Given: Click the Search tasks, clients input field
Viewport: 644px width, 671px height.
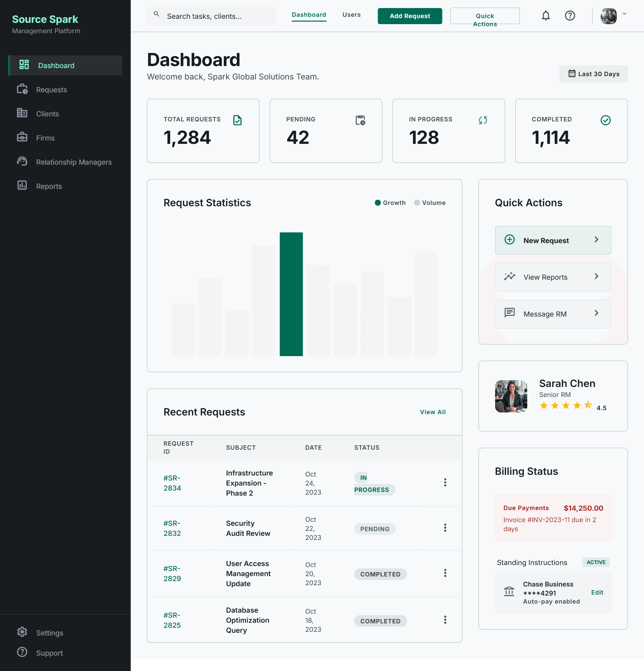Looking at the screenshot, I should [x=211, y=16].
